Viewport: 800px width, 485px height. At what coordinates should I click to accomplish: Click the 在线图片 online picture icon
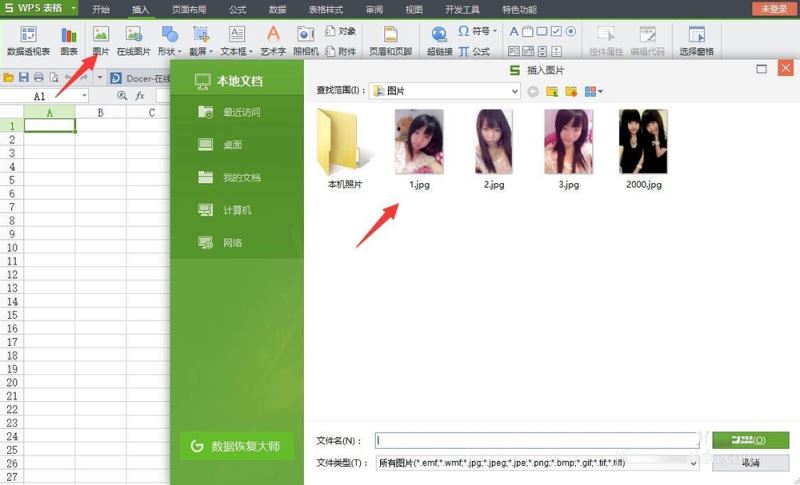134,39
